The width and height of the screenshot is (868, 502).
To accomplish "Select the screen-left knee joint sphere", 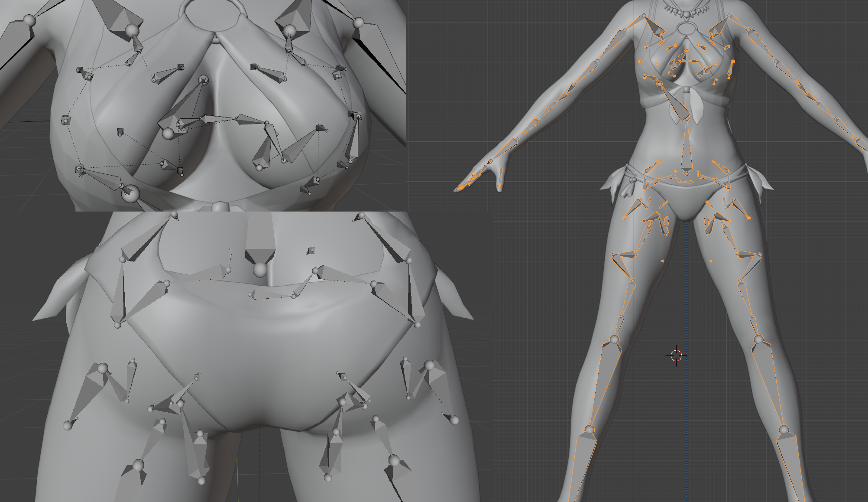I will (614, 339).
